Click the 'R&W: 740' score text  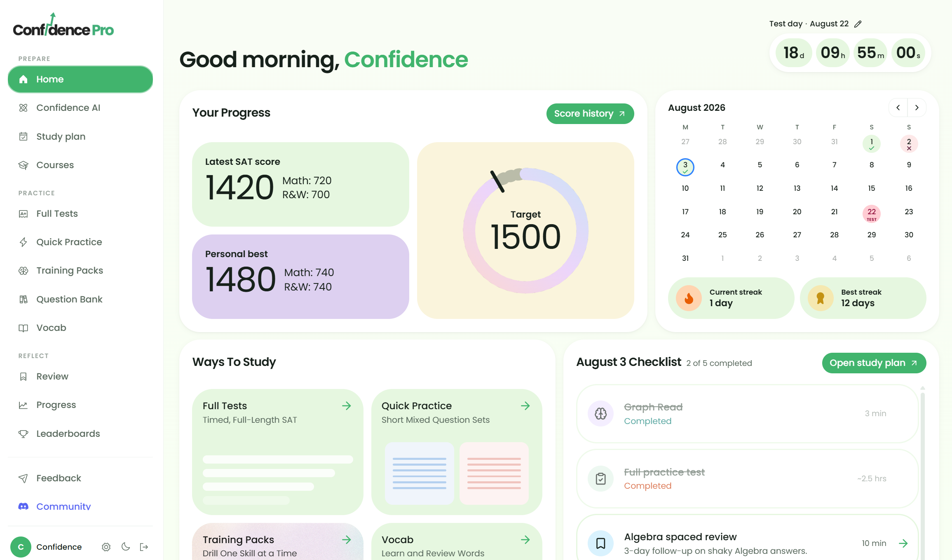(x=308, y=287)
